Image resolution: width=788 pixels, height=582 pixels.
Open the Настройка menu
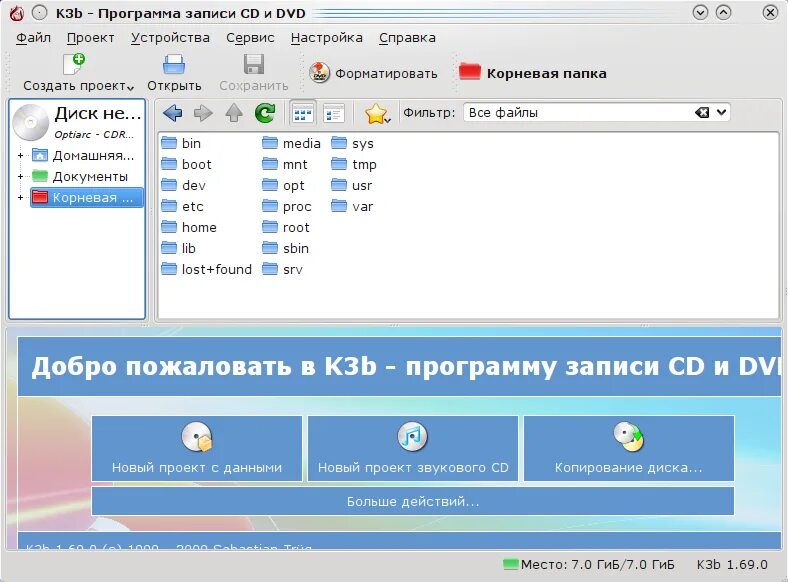coord(327,38)
